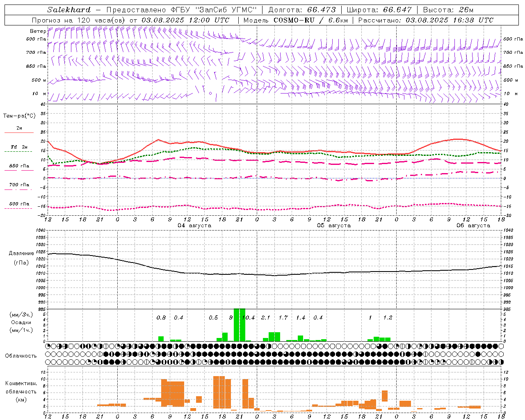
Task: Click the precipitation value 1.7
Action: pyautogui.click(x=283, y=318)
